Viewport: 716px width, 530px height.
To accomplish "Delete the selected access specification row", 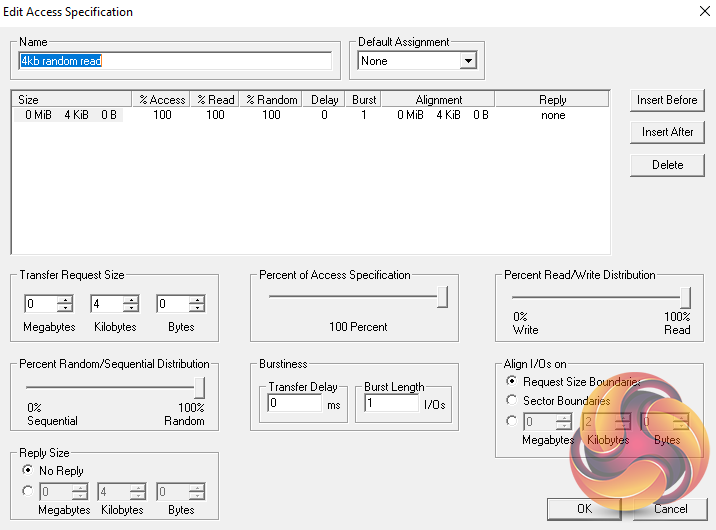I will 667,165.
